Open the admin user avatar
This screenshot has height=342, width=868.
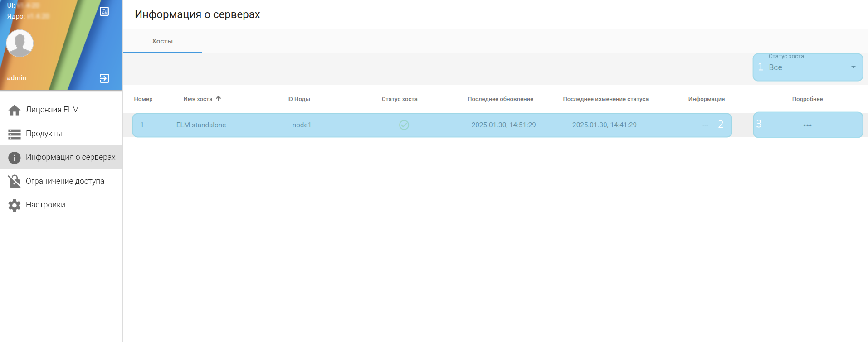coord(20,43)
